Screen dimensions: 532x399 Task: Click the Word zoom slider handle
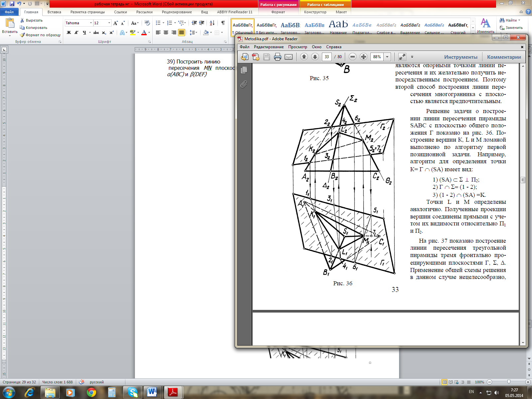pyautogui.click(x=508, y=382)
